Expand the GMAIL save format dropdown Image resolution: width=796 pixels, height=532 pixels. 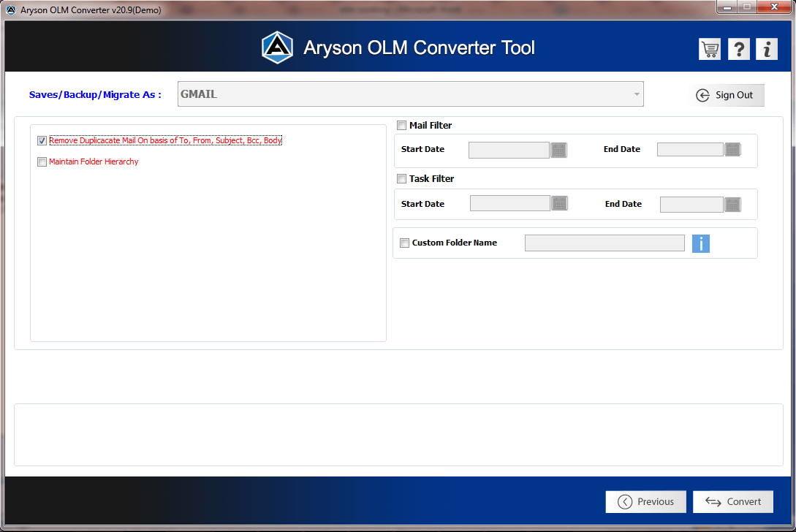410,94
